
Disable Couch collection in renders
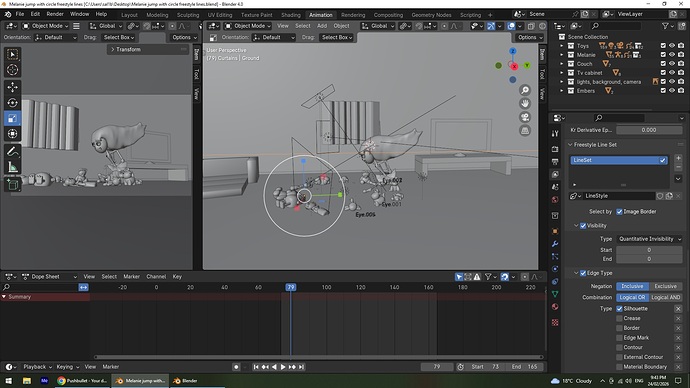click(x=681, y=64)
